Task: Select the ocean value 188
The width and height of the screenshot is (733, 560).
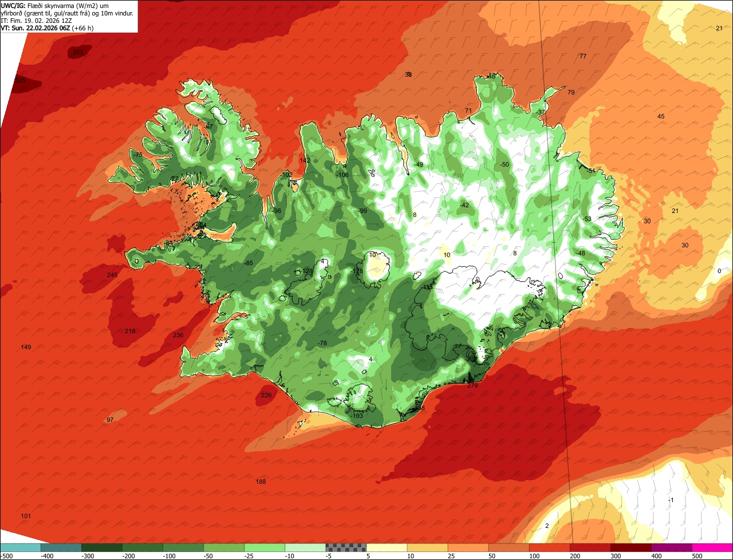Action: (x=261, y=482)
